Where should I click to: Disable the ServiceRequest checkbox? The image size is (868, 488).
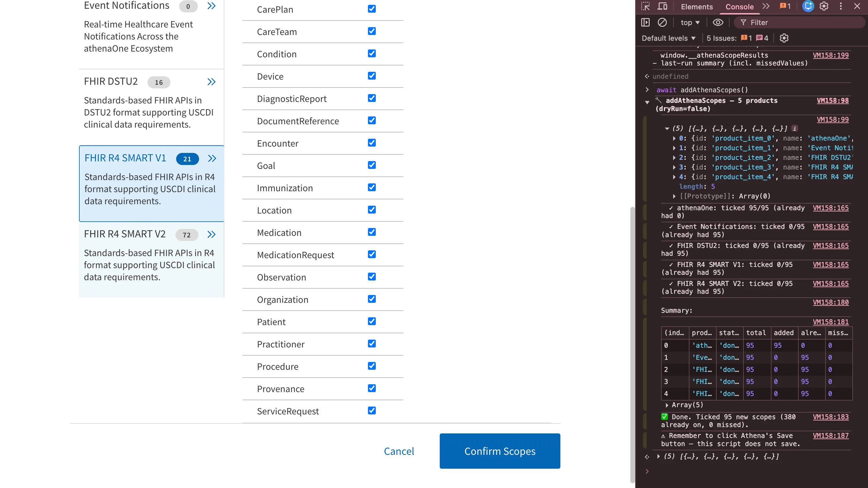(372, 410)
